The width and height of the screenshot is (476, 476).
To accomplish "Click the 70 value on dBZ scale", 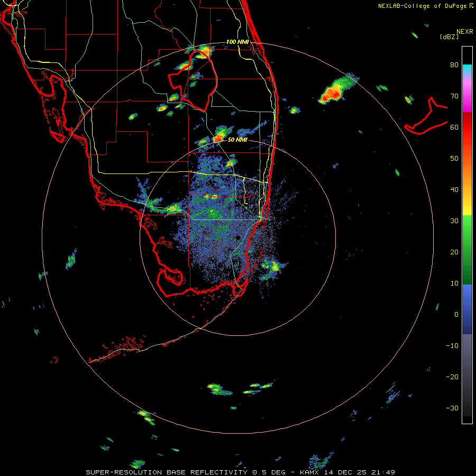I will coord(454,96).
